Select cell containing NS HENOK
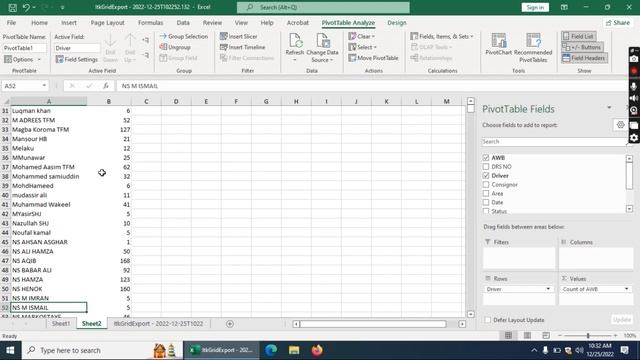The width and height of the screenshot is (640, 360). [49, 289]
